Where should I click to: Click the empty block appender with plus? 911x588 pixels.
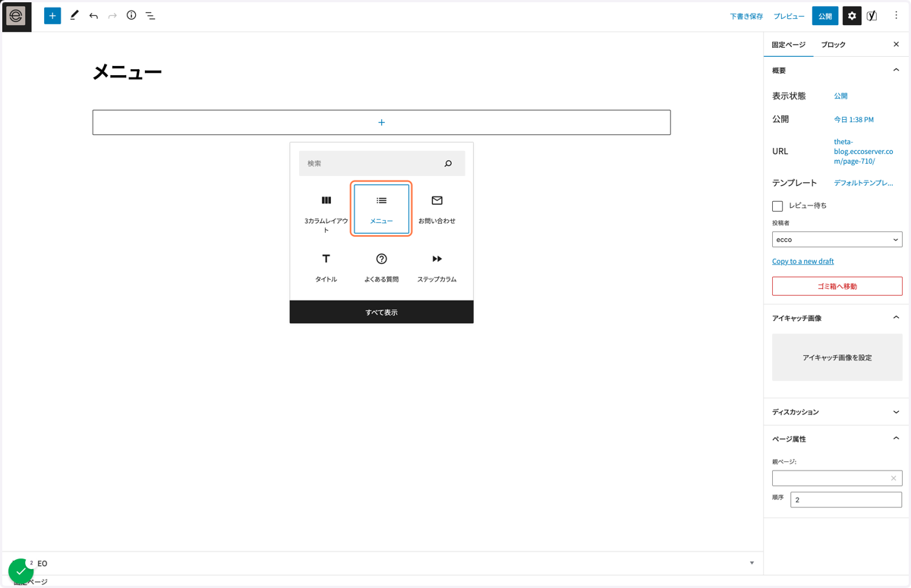[x=382, y=123]
